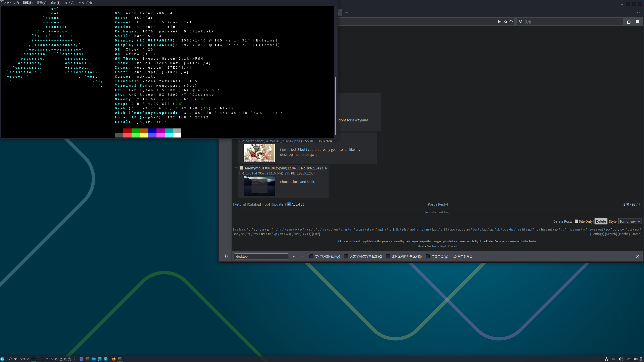Open the file manager folder launcher
The height and width of the screenshot is (362, 644).
tap(94, 359)
